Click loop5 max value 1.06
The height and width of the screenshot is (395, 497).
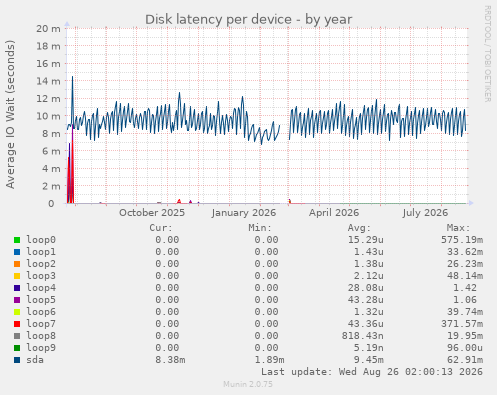point(465,300)
